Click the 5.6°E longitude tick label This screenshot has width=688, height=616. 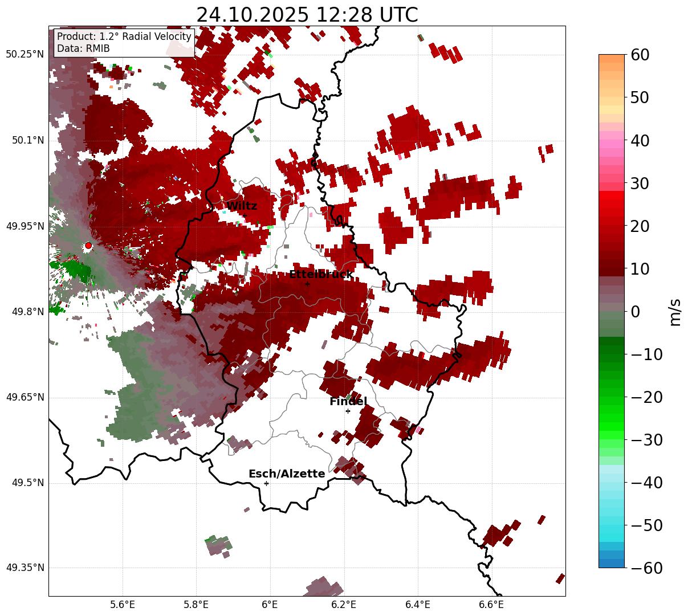[x=123, y=605]
